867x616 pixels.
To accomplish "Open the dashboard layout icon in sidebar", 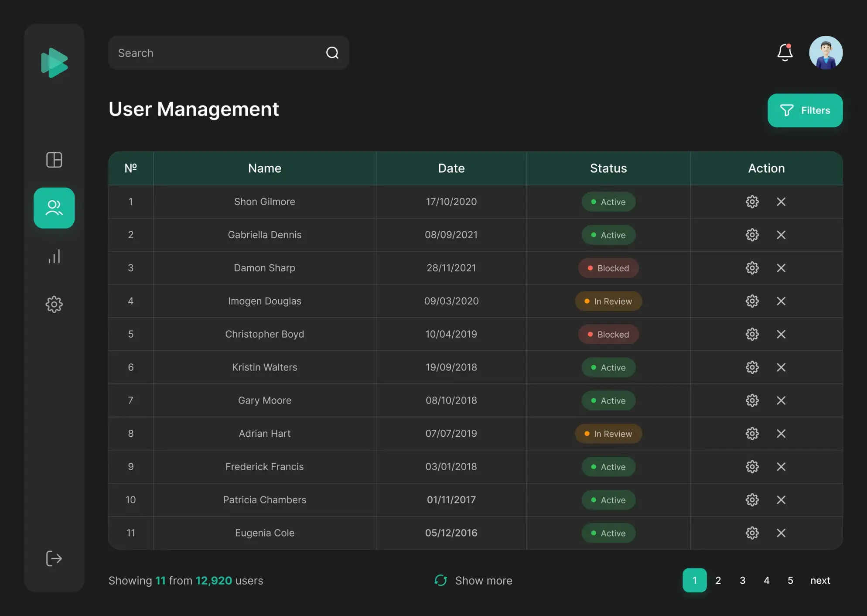I will [x=54, y=160].
